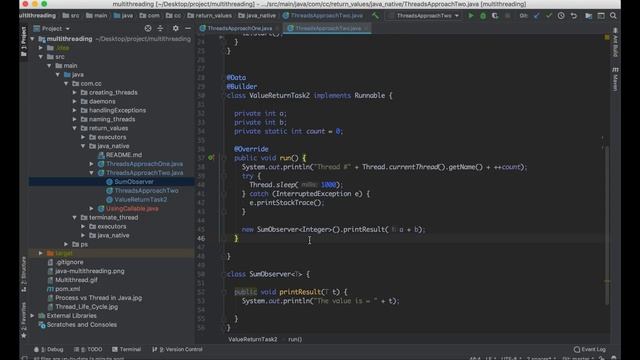Open the Version Control tab
Viewport: 640px width, 360px height.
[177, 349]
